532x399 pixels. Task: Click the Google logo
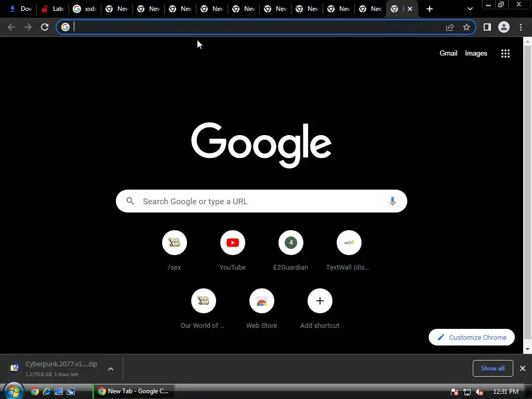click(x=261, y=145)
